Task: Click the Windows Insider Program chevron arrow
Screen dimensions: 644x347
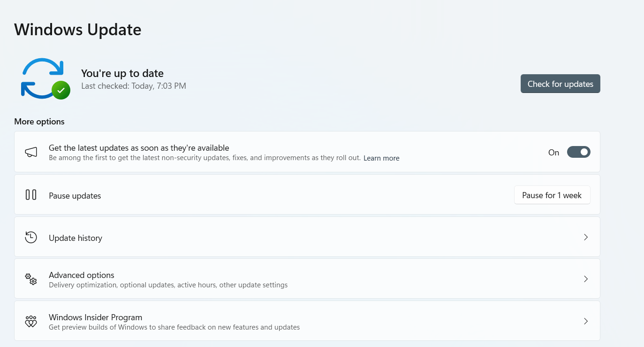Action: [585, 321]
